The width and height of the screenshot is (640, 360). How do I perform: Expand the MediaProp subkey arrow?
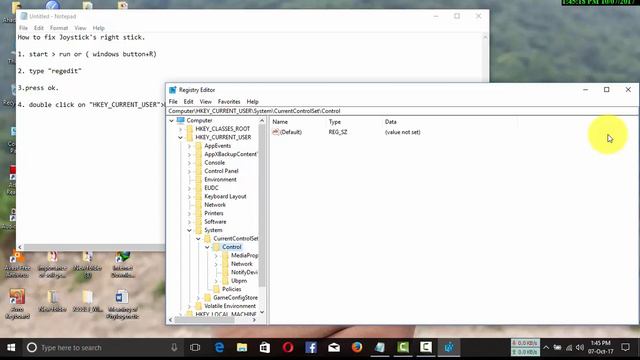216,256
